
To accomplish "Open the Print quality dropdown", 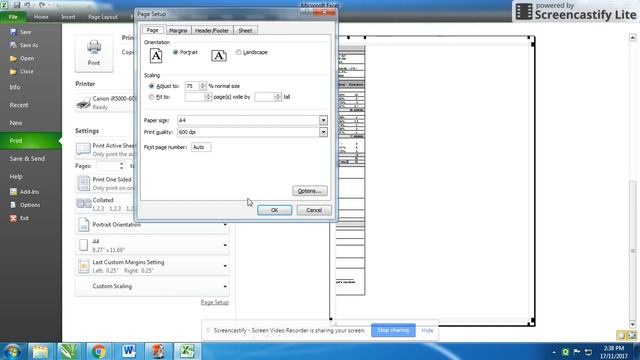I will click(323, 132).
